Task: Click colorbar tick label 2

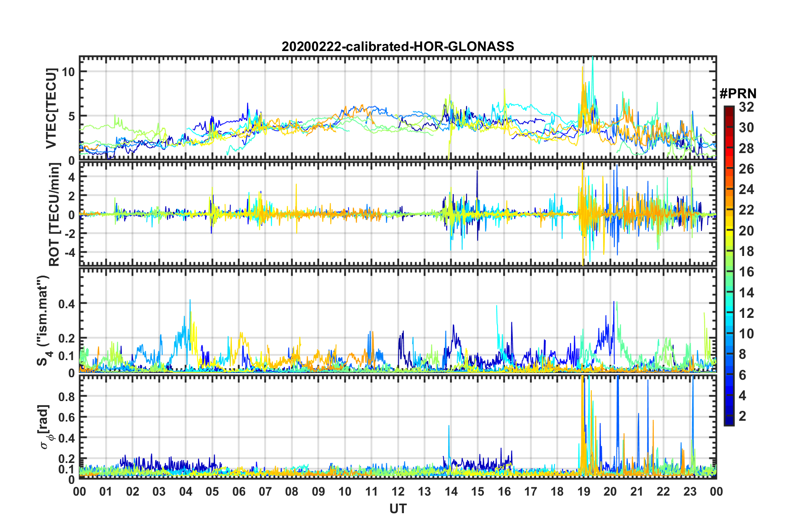Action: point(742,416)
